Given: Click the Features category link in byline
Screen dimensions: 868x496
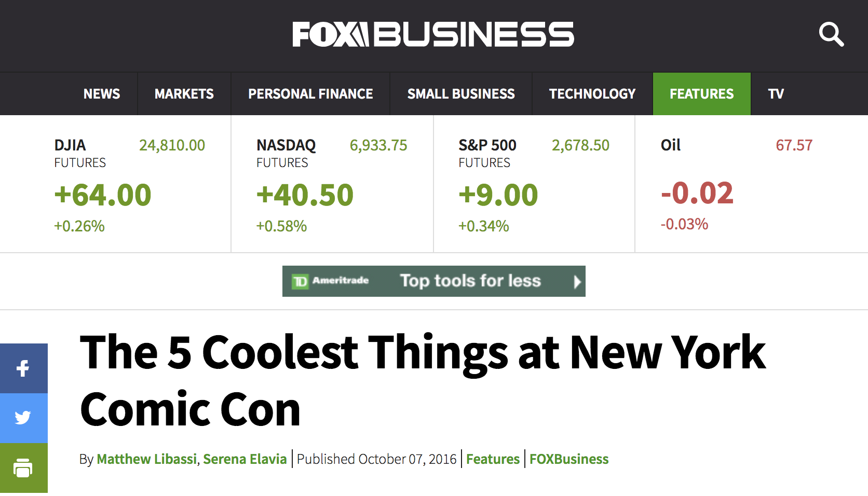Looking at the screenshot, I should click(493, 459).
